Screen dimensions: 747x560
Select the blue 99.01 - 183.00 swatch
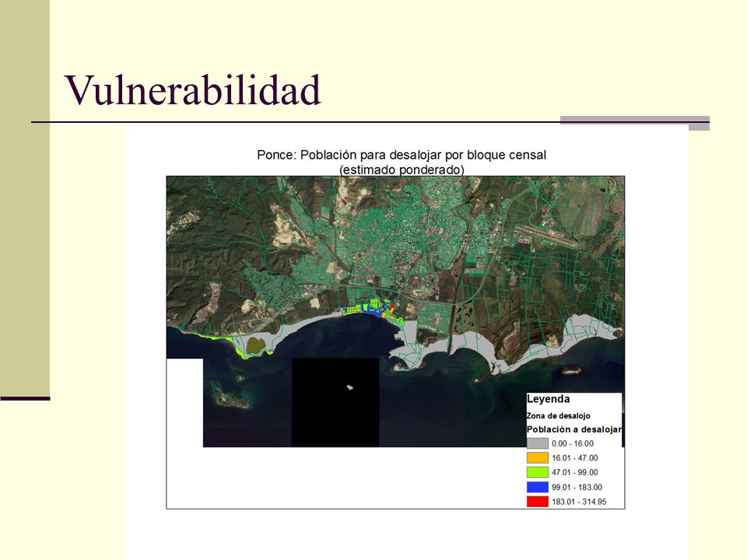(538, 487)
